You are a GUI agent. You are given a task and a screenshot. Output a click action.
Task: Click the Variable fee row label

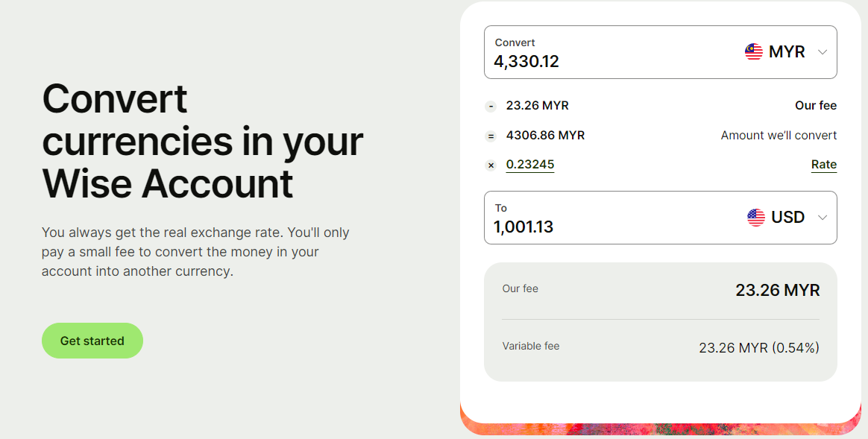tap(530, 346)
